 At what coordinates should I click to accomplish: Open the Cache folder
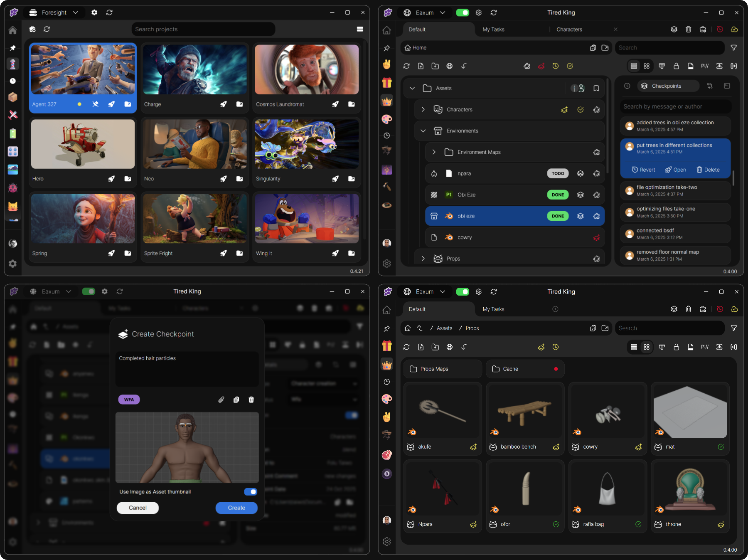(x=525, y=369)
